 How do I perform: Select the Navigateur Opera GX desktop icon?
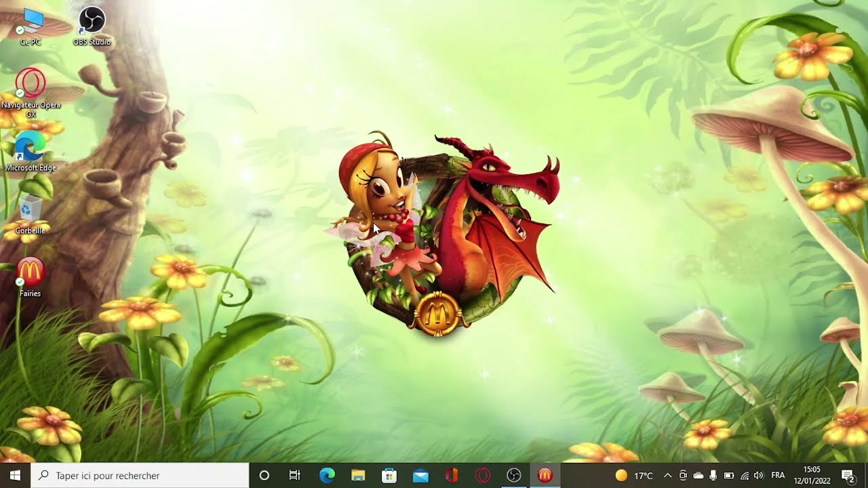[31, 94]
